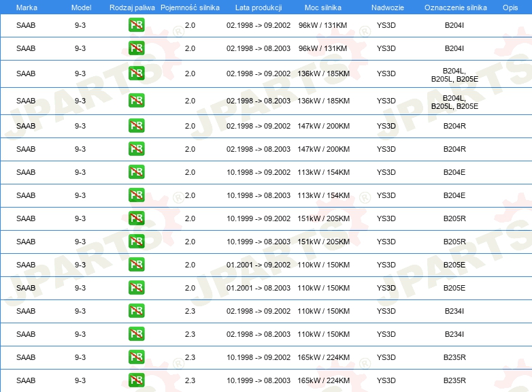532x392 pixels.
Task: Click the Rodzaj paliwa column header
Action: coord(132,7)
